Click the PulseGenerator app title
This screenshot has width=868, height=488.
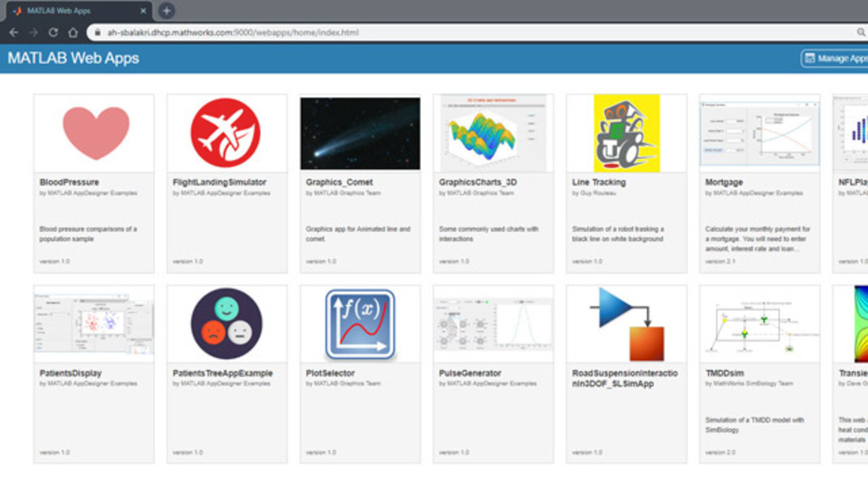click(470, 373)
